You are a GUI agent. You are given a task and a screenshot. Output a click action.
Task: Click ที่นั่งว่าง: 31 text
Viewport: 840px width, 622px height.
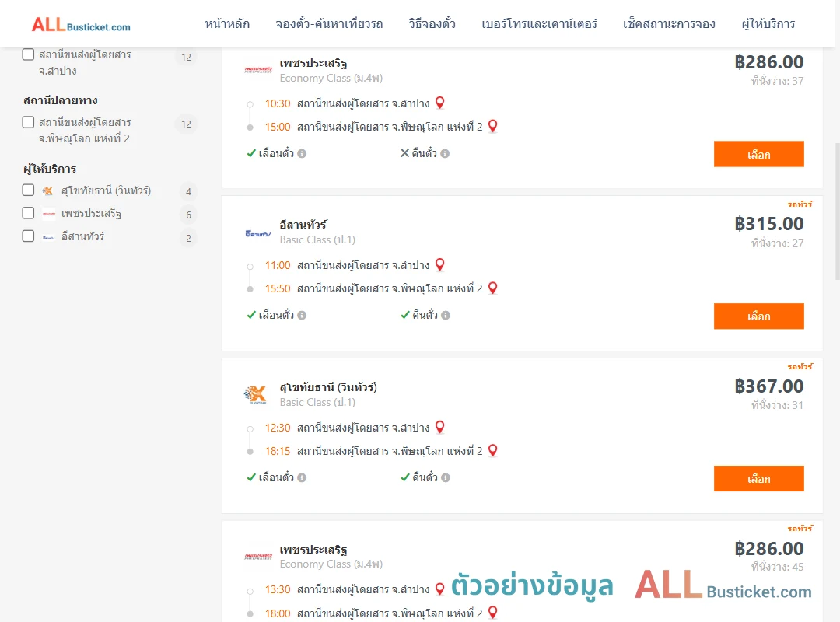coord(777,405)
